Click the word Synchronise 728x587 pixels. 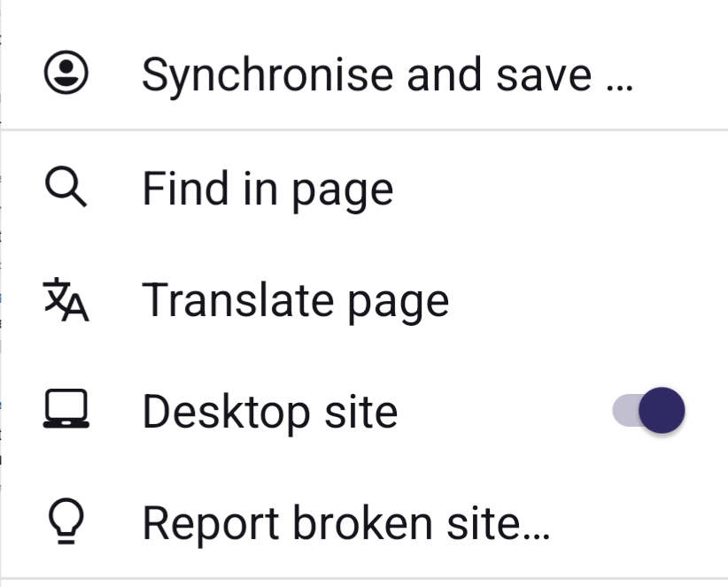click(x=268, y=74)
